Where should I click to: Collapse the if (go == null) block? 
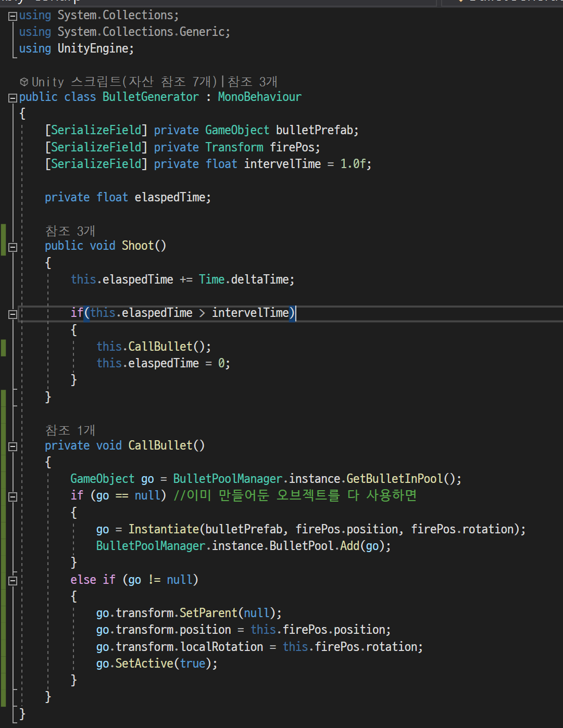(x=12, y=496)
